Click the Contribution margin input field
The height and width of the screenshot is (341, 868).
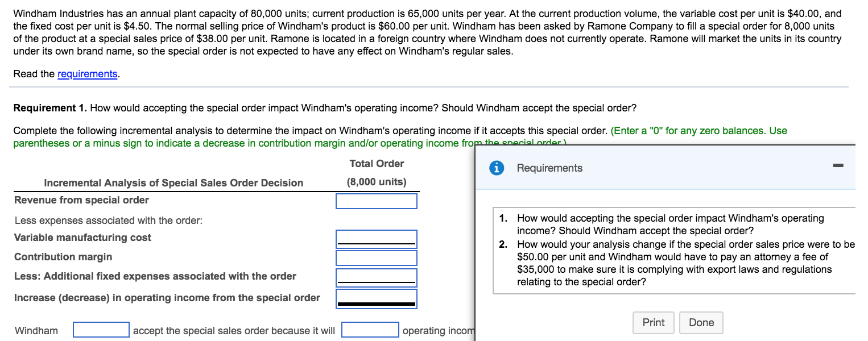point(376,257)
